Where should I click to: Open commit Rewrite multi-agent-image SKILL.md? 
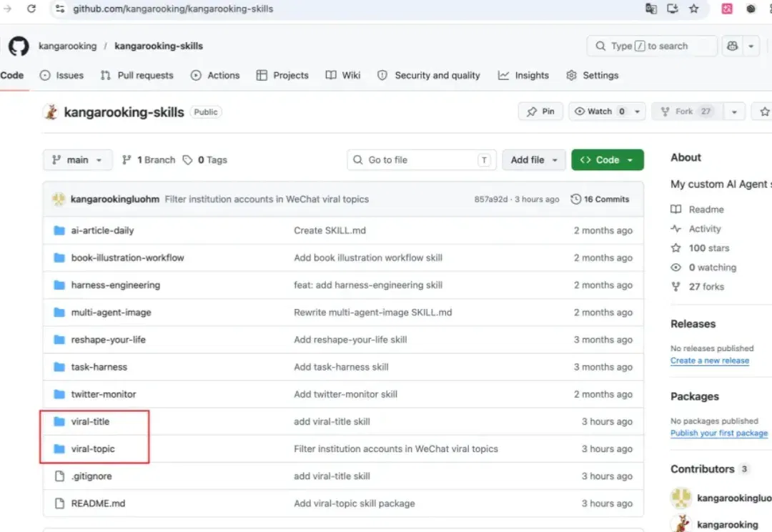click(x=372, y=312)
